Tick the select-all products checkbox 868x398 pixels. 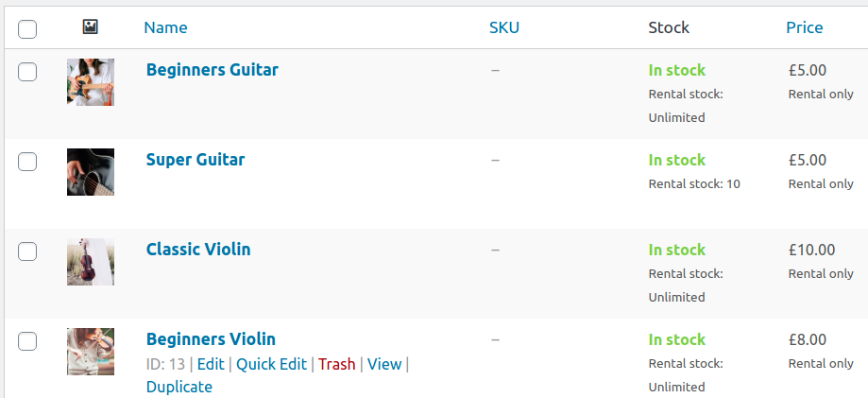pos(27,29)
